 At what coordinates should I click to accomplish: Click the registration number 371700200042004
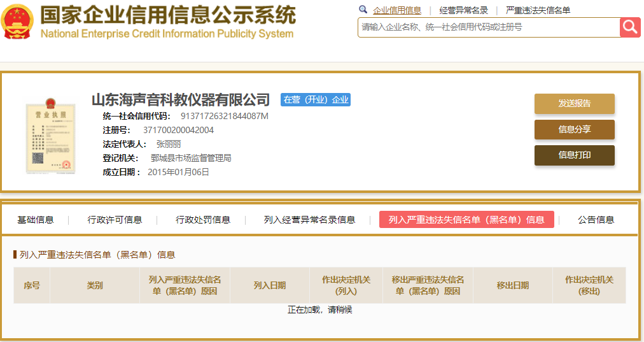pyautogui.click(x=178, y=131)
